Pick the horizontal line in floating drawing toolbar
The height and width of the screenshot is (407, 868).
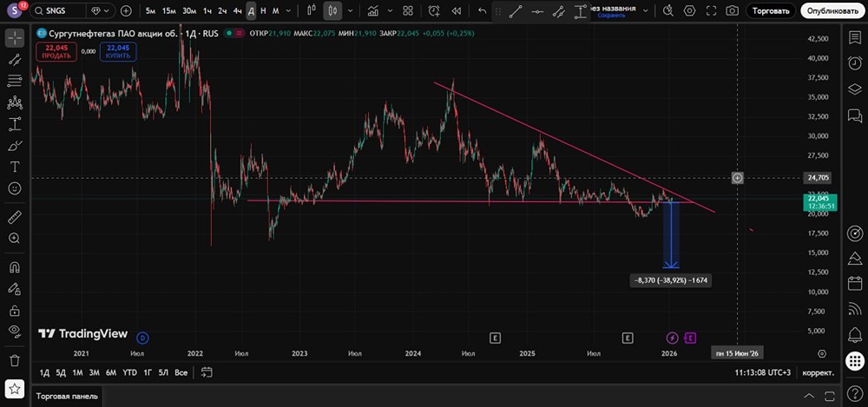point(537,11)
